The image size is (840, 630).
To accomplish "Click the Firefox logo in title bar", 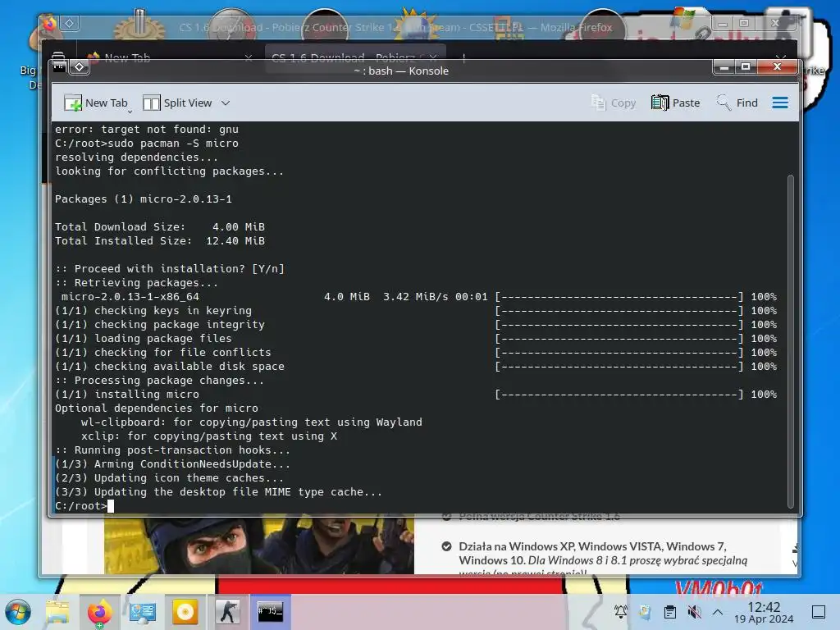I will (x=49, y=23).
